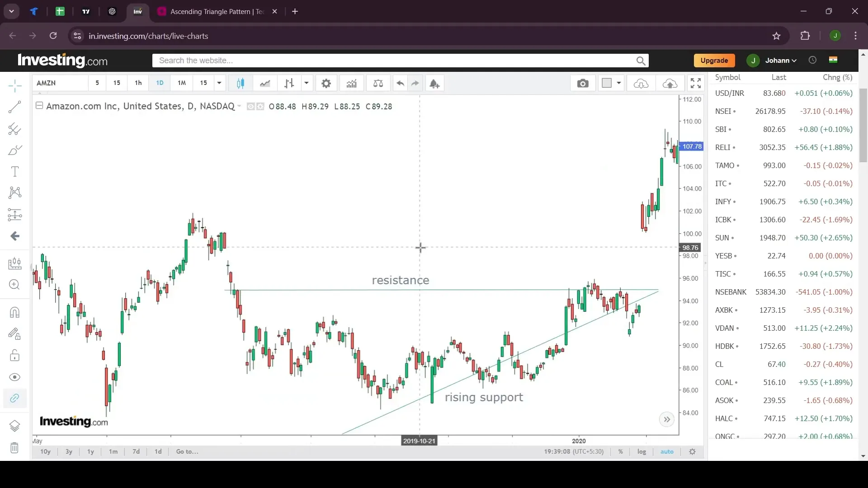Select the 1M interval
The image size is (868, 488).
[x=182, y=83]
